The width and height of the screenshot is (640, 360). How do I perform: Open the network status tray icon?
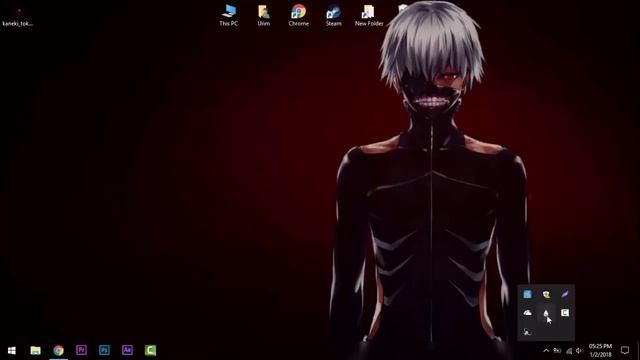(x=569, y=351)
